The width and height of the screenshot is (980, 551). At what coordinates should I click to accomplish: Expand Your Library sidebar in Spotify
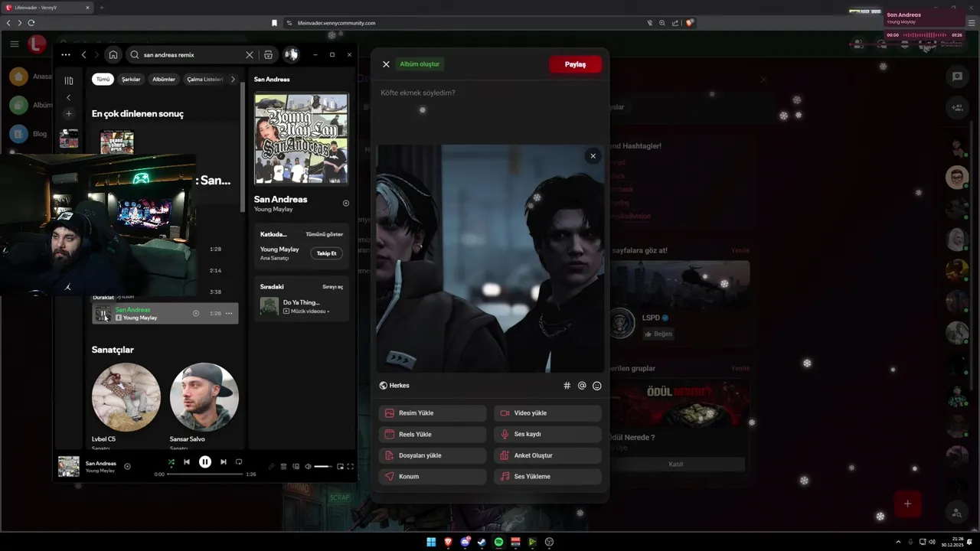(x=69, y=80)
